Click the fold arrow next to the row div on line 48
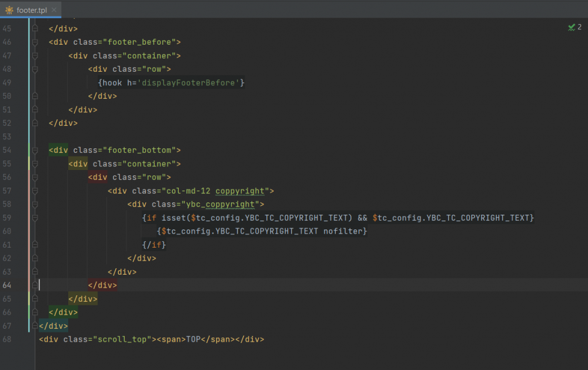 [35, 69]
